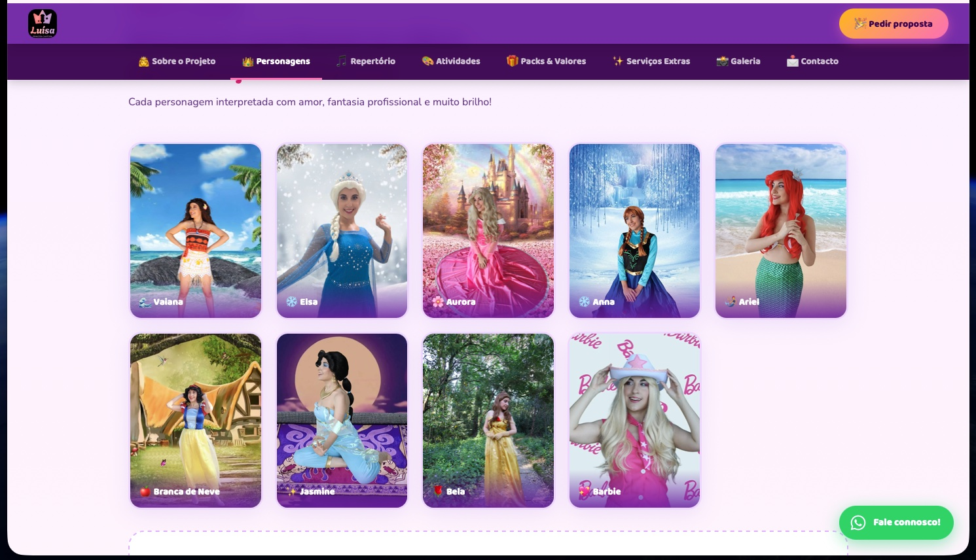Open the Vaiana character card
Screen dimensions: 976x560
click(x=196, y=231)
